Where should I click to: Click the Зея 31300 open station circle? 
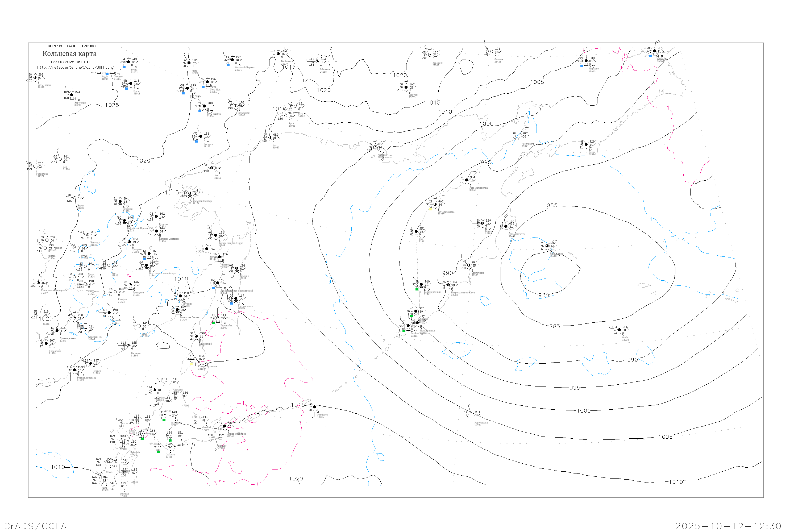[60, 159]
